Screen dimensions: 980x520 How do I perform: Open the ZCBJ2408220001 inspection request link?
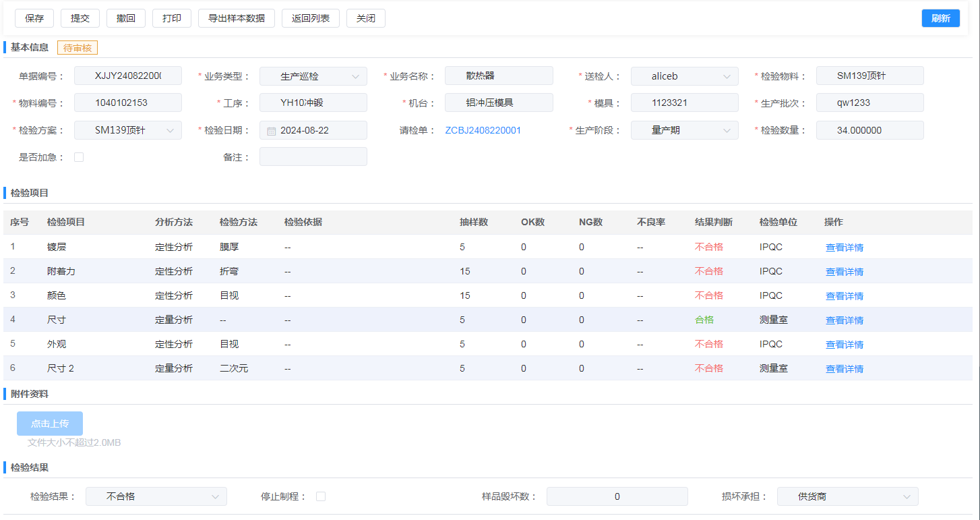[483, 130]
